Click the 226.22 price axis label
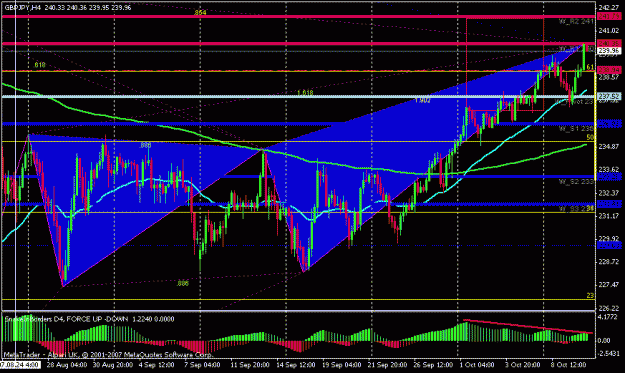This screenshot has height=373, width=625. click(609, 308)
